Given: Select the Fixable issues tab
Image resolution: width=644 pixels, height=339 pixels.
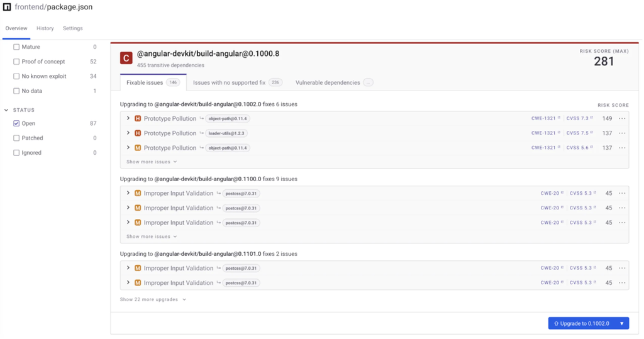Looking at the screenshot, I should (x=153, y=82).
